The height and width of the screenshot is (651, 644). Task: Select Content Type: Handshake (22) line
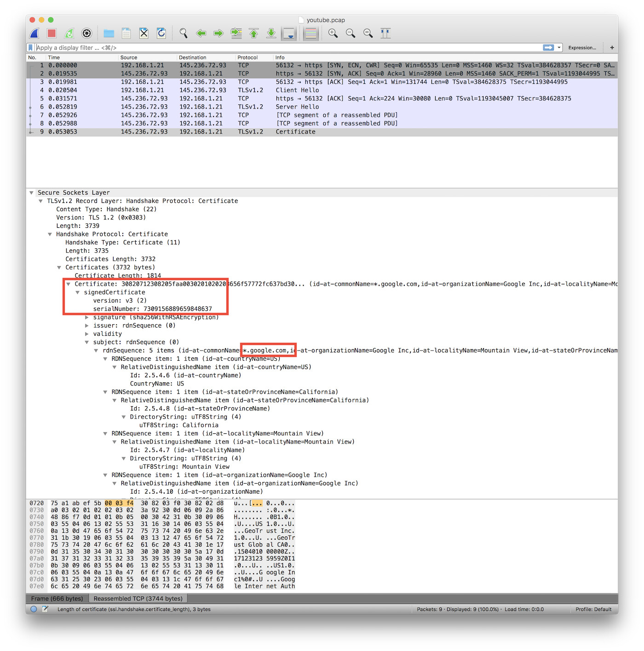(106, 209)
